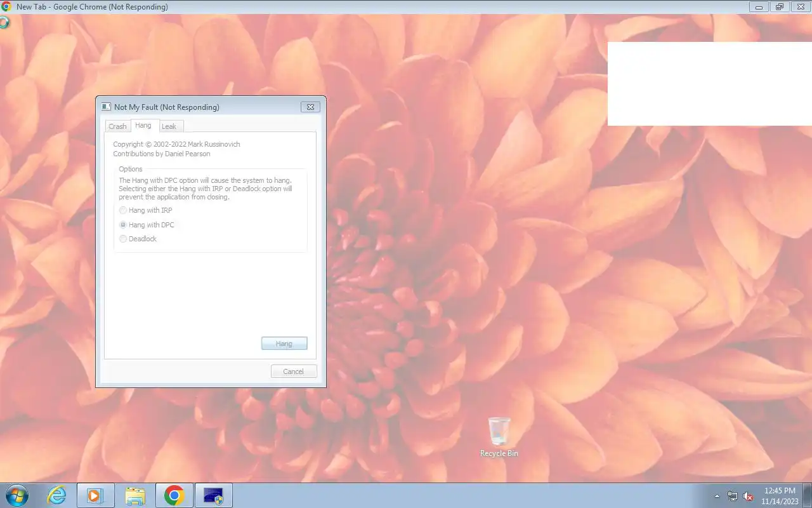
Task: Open the Leak tab
Action: 169,126
